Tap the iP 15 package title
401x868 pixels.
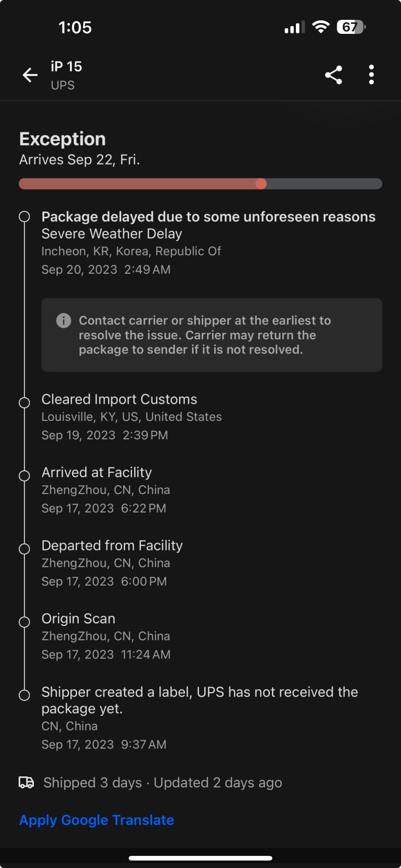click(66, 66)
